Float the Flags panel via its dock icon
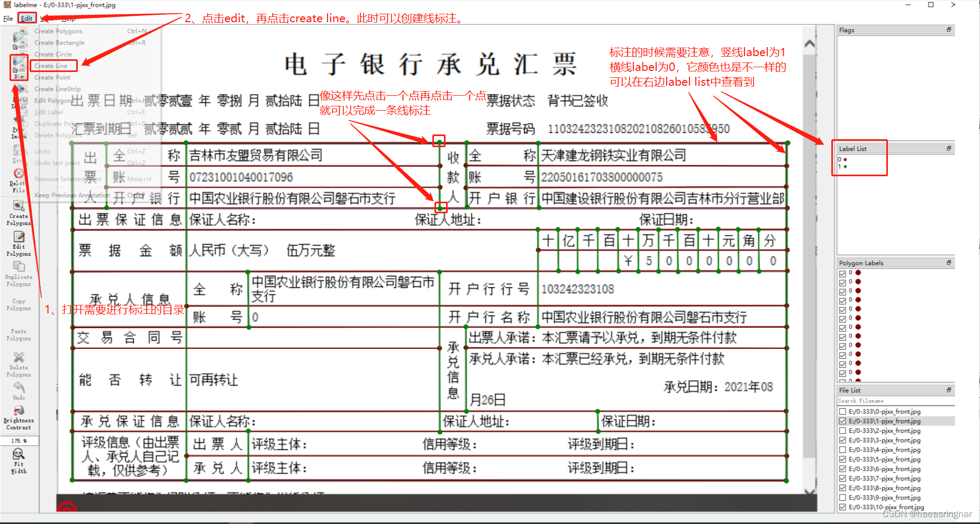Screen dimensions: 980x524 pos(949,30)
